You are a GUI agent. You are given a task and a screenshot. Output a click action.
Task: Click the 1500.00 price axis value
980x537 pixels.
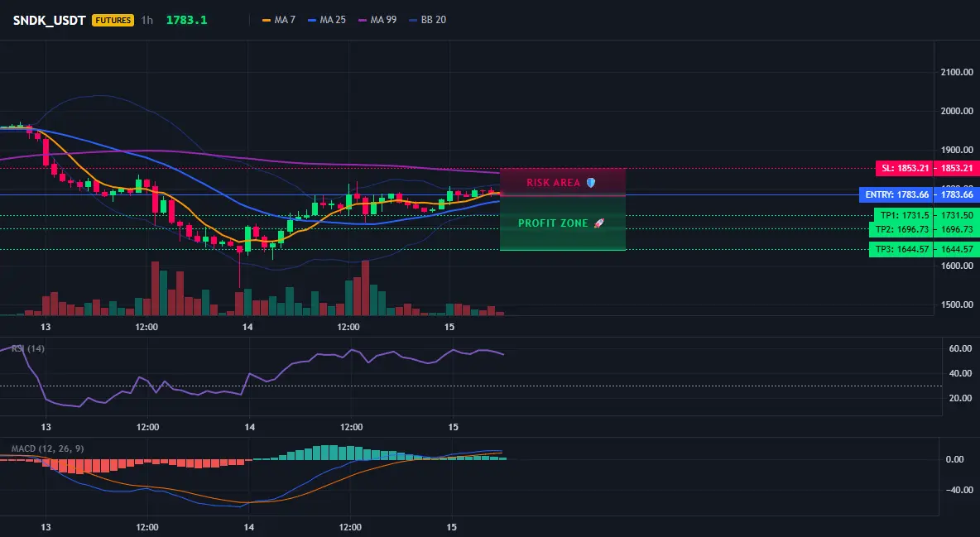pos(957,305)
